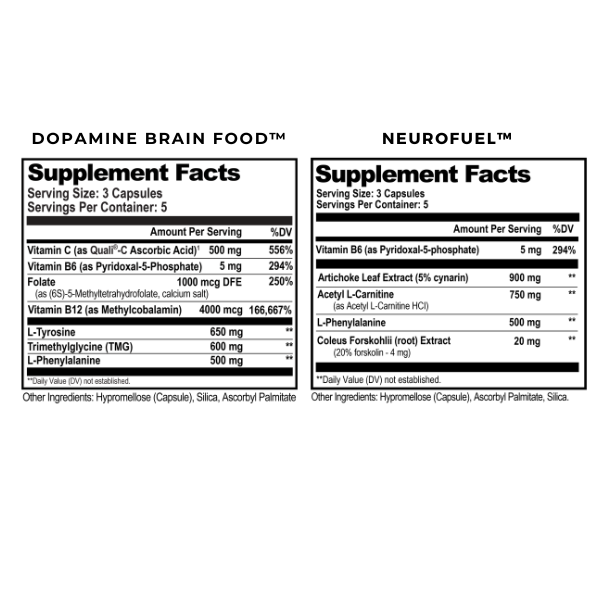Click the '750 mg' amount
Screen dimensions: 600x600
coord(525,295)
